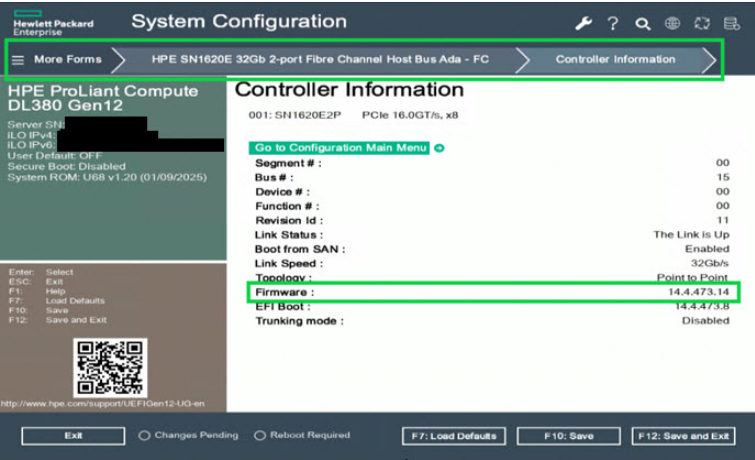Open More Forms breadcrumb

point(67,59)
